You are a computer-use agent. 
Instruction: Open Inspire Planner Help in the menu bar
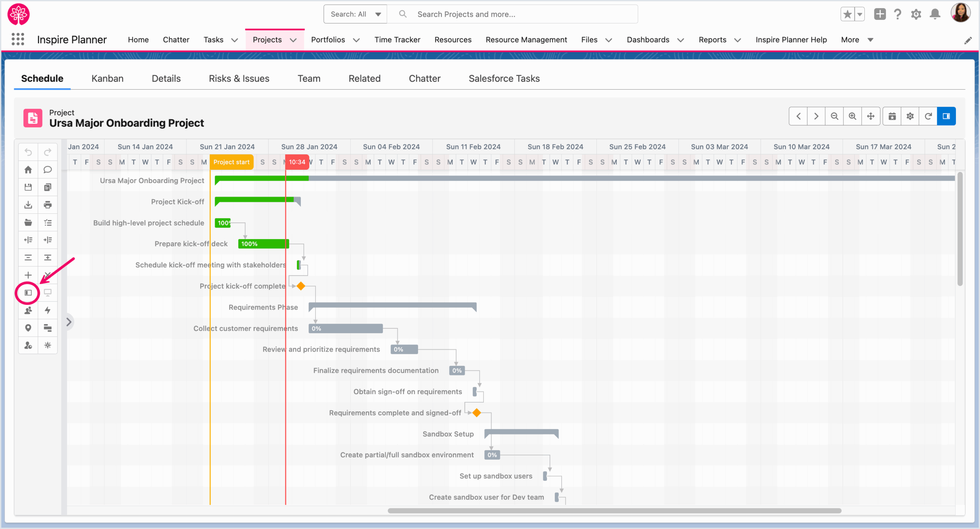tap(791, 39)
